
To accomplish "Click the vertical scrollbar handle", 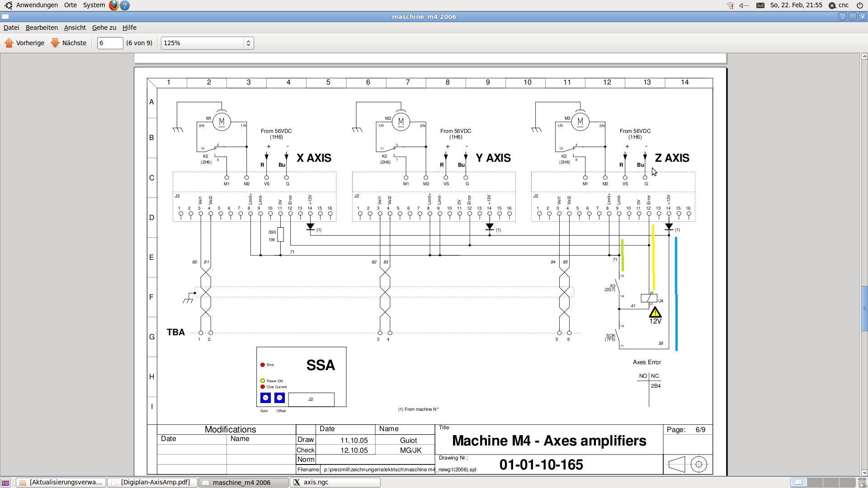I will [864, 309].
